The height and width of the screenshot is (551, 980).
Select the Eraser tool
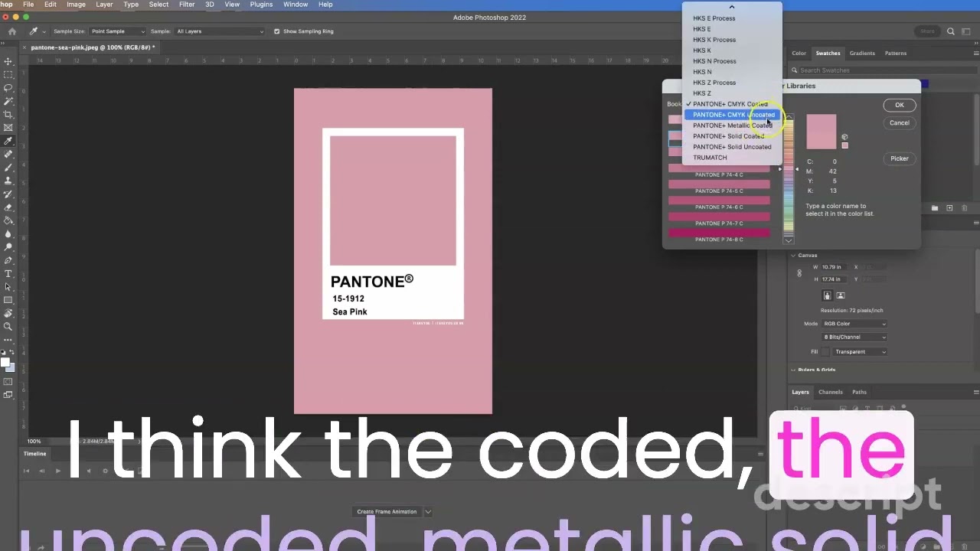click(x=8, y=207)
